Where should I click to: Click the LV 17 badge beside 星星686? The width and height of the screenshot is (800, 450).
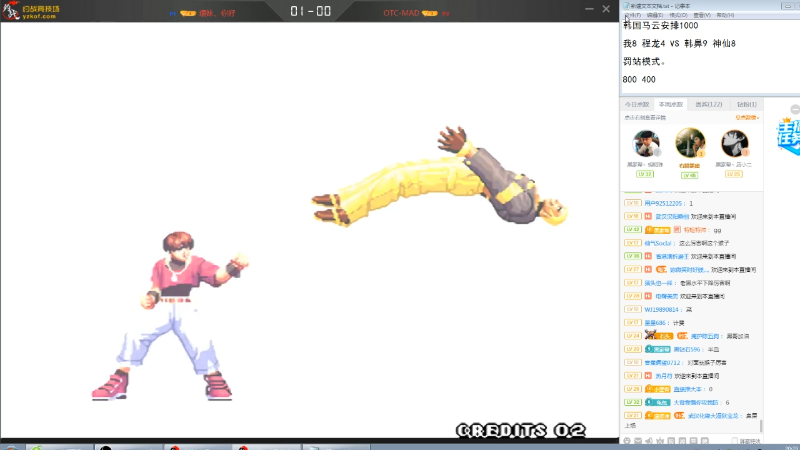tap(633, 322)
